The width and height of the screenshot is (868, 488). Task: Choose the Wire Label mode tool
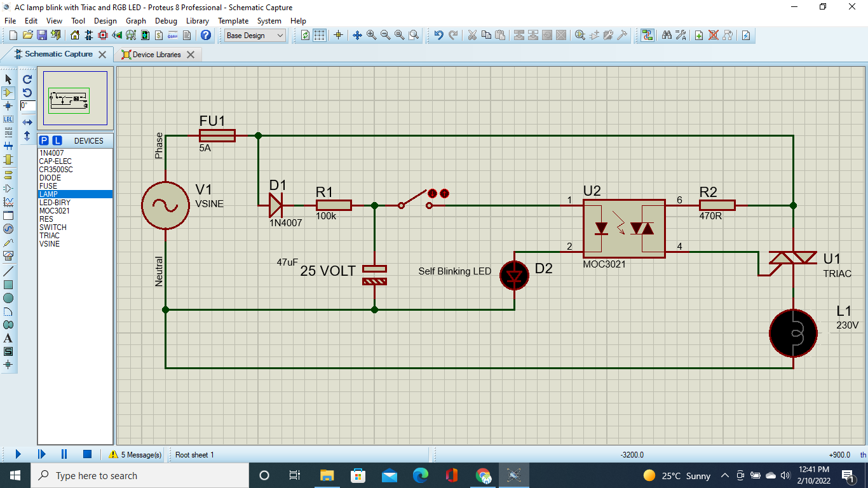coord(8,119)
